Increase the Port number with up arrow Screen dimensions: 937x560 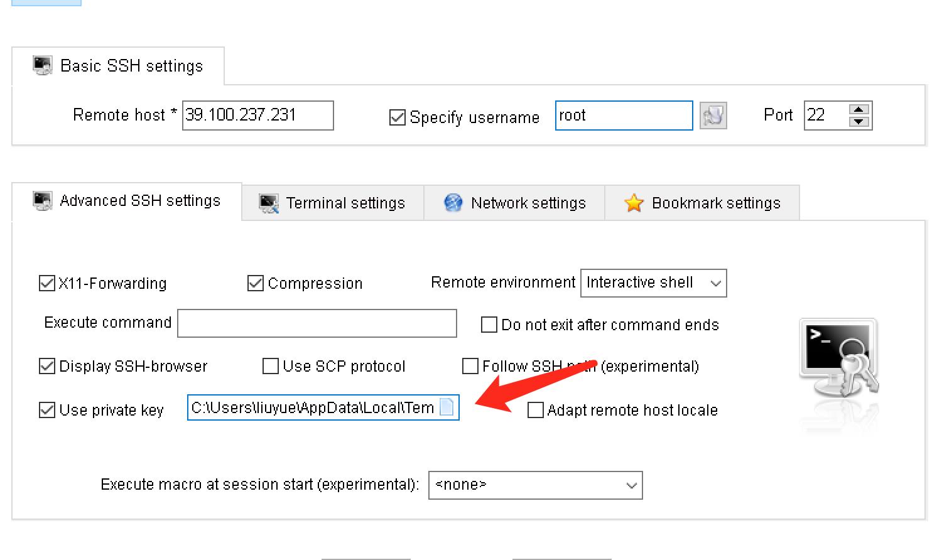point(859,109)
